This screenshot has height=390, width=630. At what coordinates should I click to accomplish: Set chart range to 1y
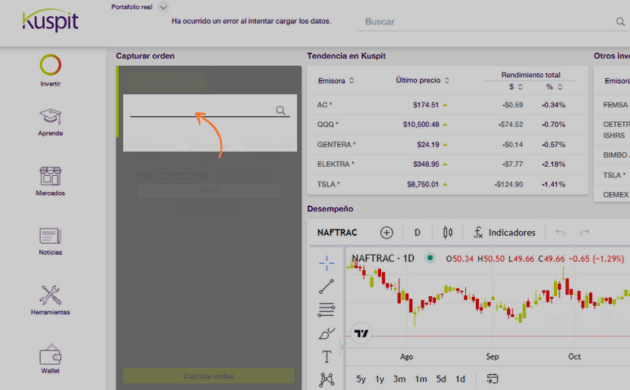click(380, 379)
